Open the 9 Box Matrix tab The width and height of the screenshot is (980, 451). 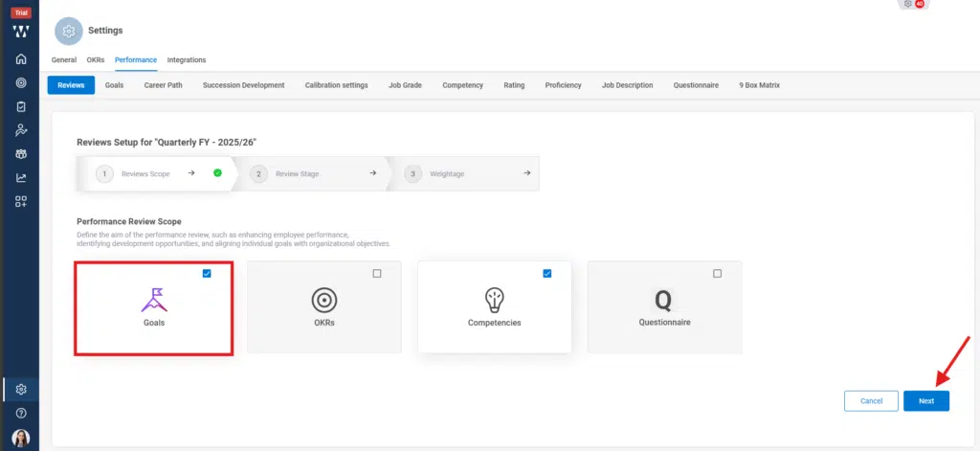[x=759, y=85]
